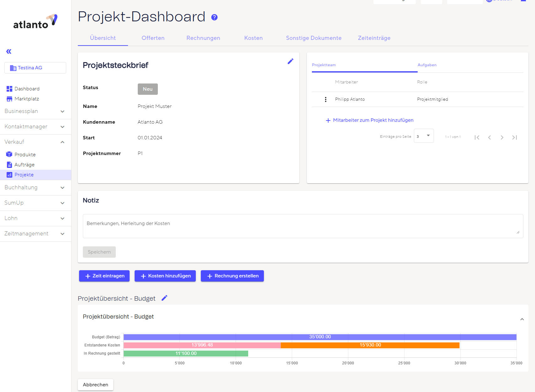Click blue Budget bar 35'000.00
The image size is (535, 392).
click(320, 337)
